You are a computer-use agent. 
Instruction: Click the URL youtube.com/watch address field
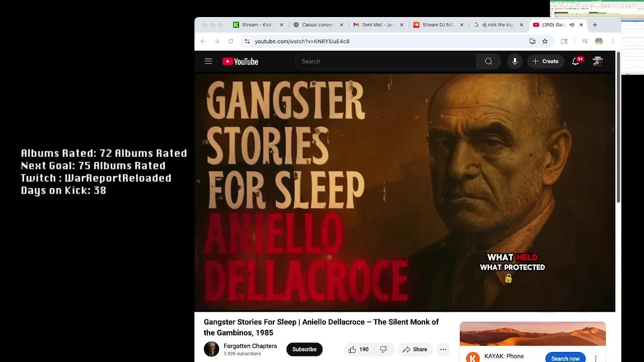pos(302,41)
